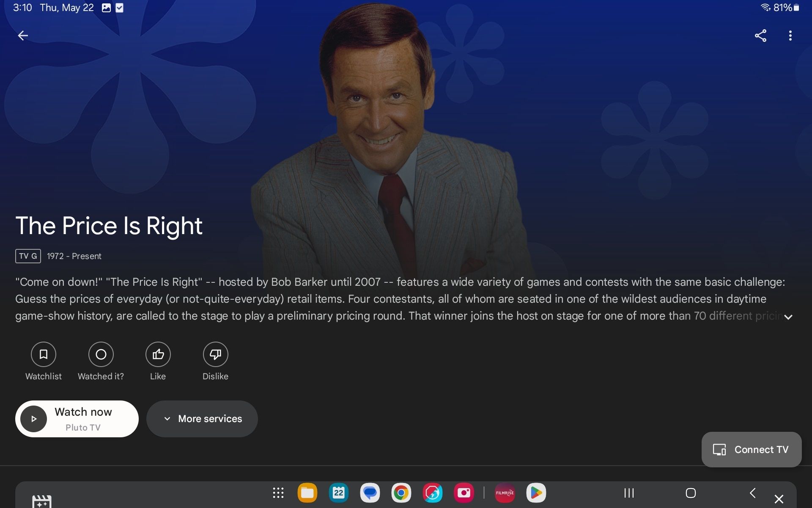Image resolution: width=812 pixels, height=508 pixels.
Task: Launch the Calendar app in taskbar
Action: click(x=339, y=493)
